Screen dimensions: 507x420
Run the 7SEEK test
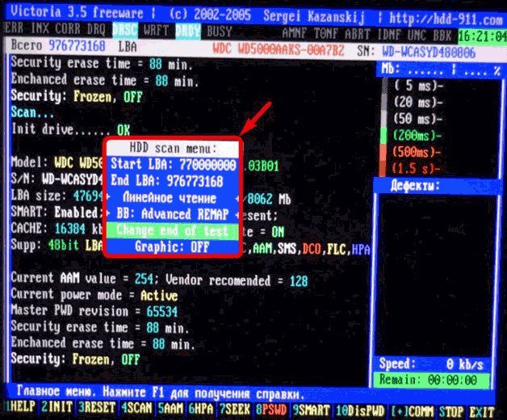click(x=235, y=409)
